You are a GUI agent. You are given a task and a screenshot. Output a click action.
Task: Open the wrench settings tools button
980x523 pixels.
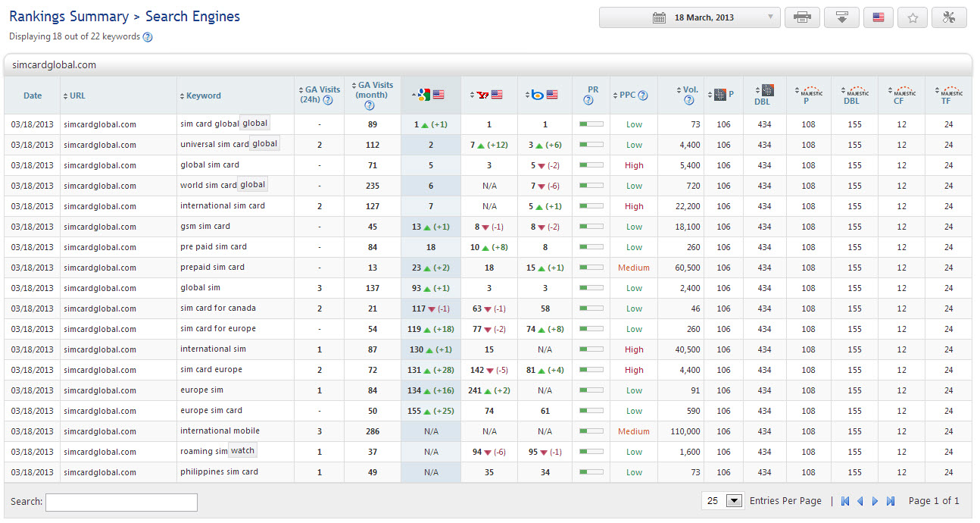(948, 17)
